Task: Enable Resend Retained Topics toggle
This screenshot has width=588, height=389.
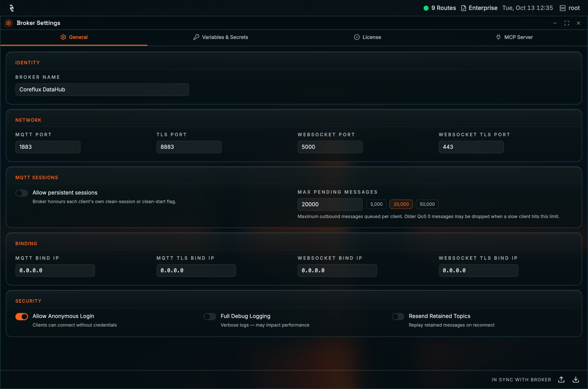Action: tap(398, 317)
